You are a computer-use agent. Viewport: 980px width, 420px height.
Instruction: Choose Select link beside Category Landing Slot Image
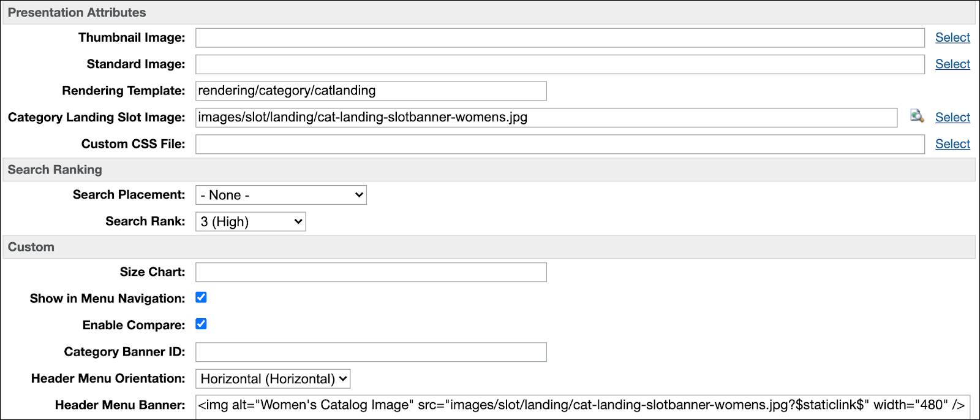tap(952, 117)
